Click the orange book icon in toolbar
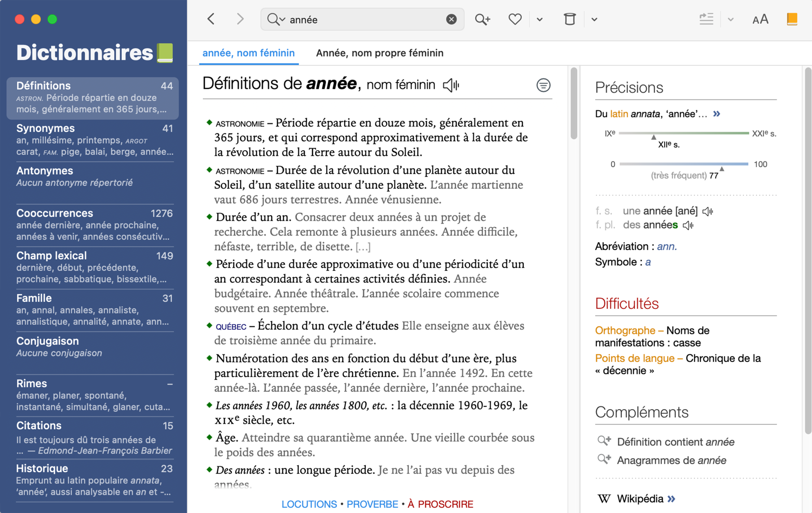This screenshot has width=812, height=513. pos(792,19)
